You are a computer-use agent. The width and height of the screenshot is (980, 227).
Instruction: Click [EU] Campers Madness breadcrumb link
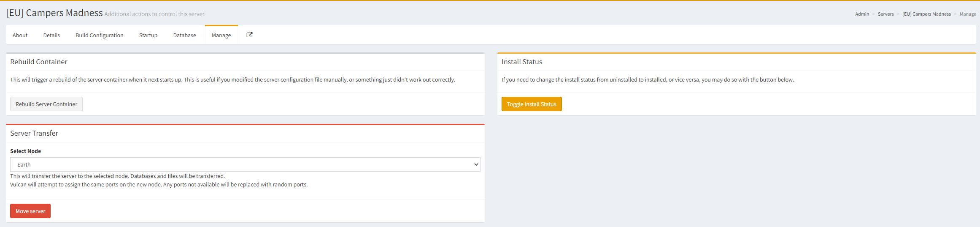coord(926,14)
